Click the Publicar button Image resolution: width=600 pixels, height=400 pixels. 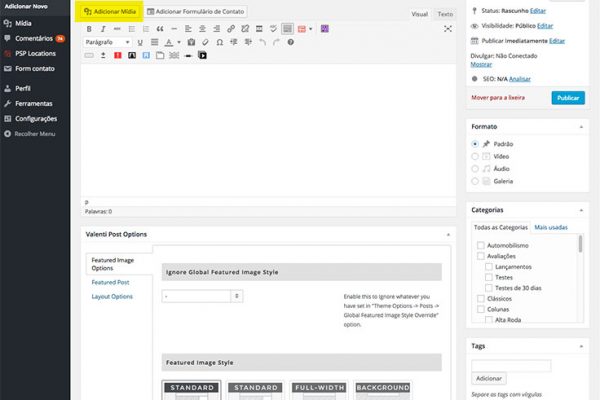pos(566,98)
